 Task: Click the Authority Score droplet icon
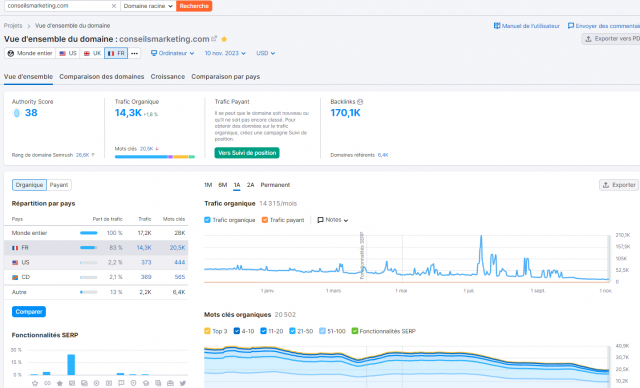(x=17, y=113)
